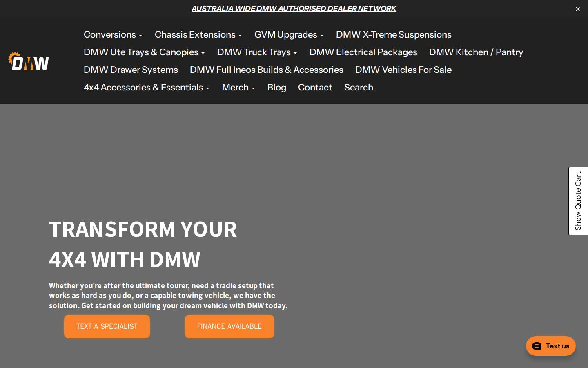
Task: Go to the Contact page
Action: [x=315, y=88]
